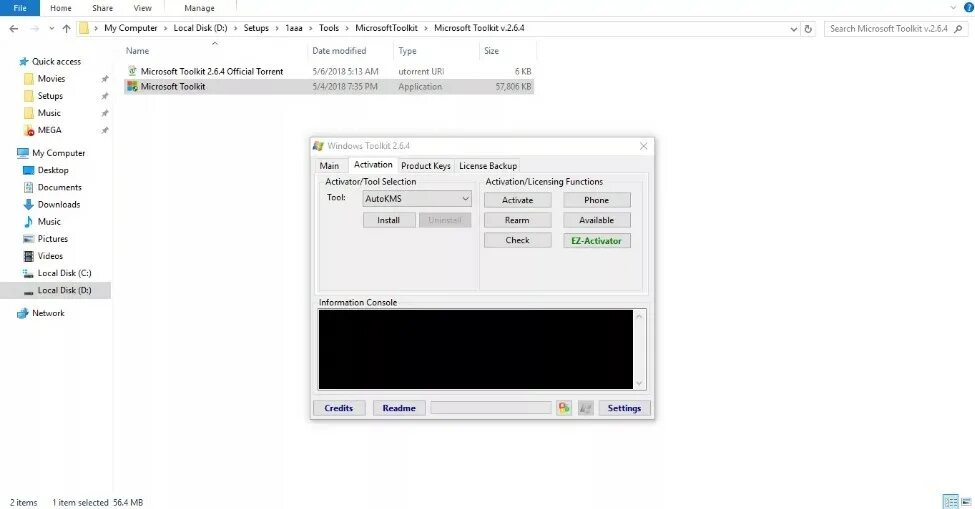975x509 pixels.
Task: Open the License Backup tab
Action: pyautogui.click(x=488, y=166)
